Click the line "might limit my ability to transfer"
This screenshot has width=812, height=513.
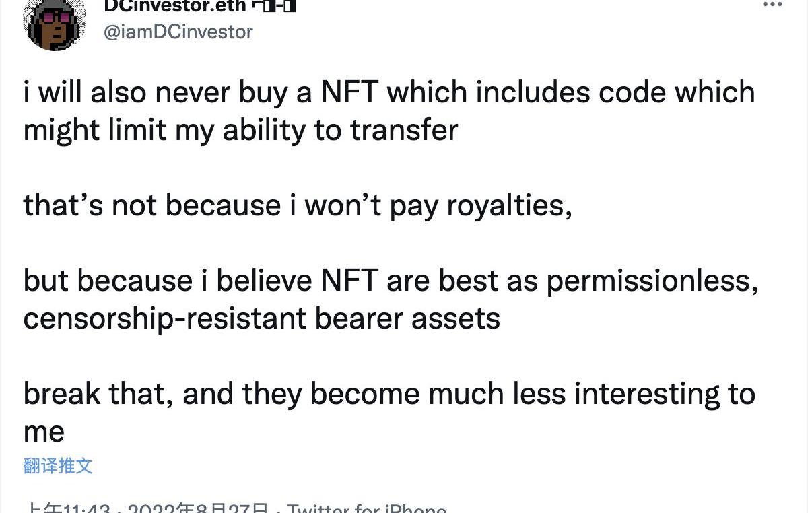tap(240, 130)
